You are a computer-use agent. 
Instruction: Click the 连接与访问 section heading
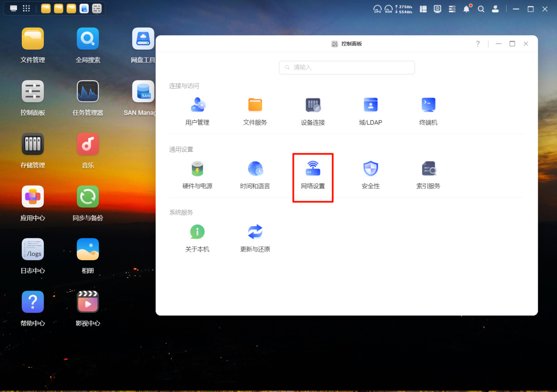pos(184,86)
